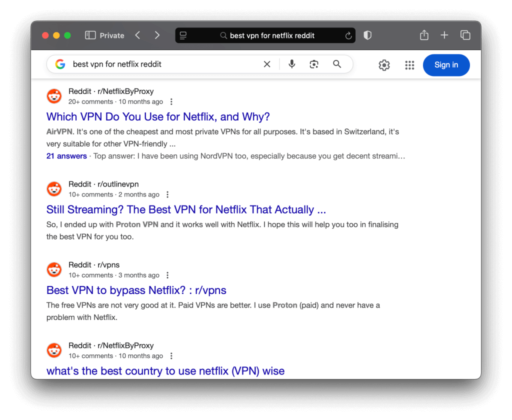Expand options menu for r/outlinevpn result

(167, 194)
